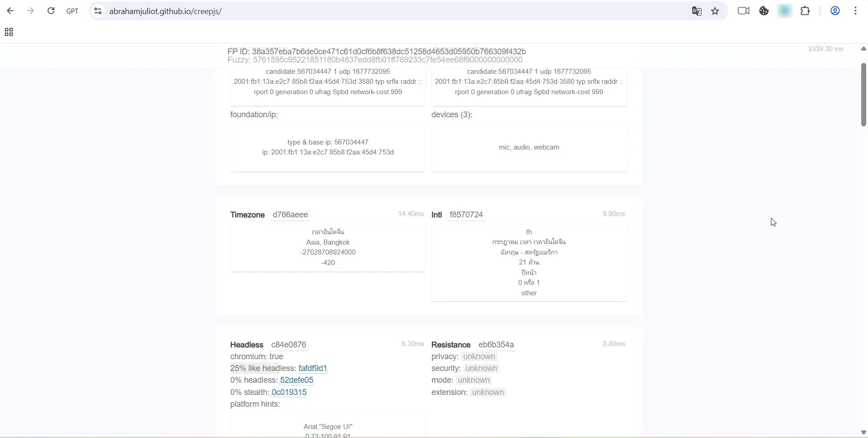
Task: Open the video camera extension icon
Action: (743, 11)
